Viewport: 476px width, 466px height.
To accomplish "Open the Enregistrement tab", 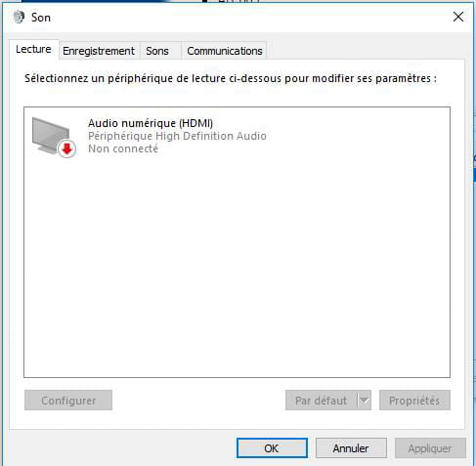I will coord(99,51).
